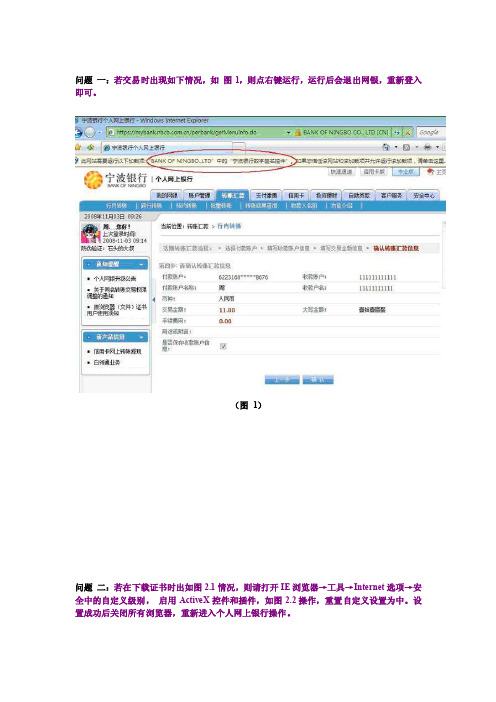Click the 0.00 fee value
Screen dimensions: 496x702
pos(225,321)
